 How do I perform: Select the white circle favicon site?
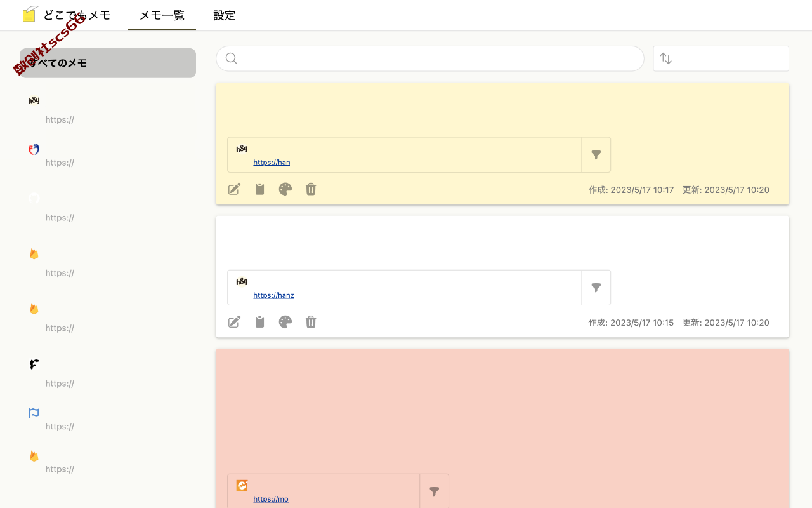click(108, 208)
